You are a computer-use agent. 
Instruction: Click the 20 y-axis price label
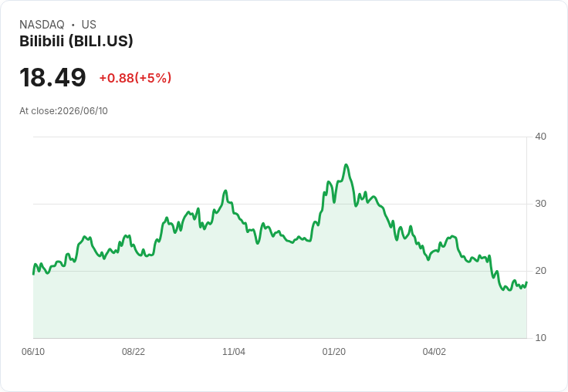[540, 271]
